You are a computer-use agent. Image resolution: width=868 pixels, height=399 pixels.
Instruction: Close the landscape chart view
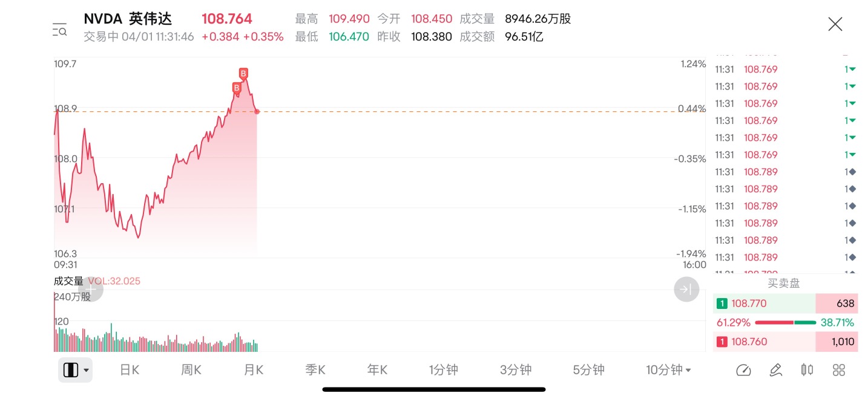[x=835, y=24]
